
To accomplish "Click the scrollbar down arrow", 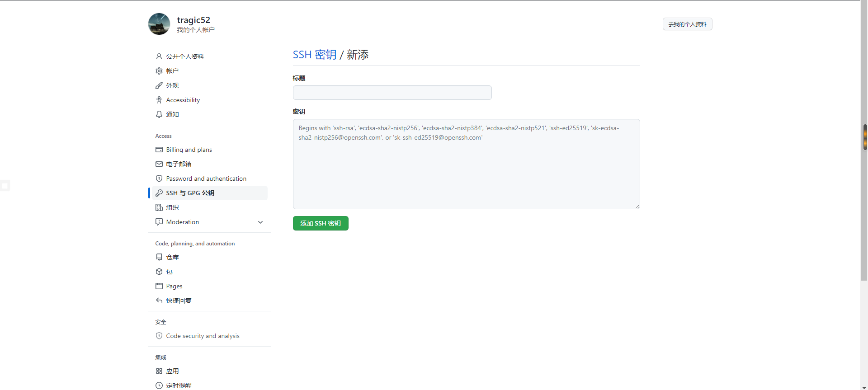I will pos(864,387).
